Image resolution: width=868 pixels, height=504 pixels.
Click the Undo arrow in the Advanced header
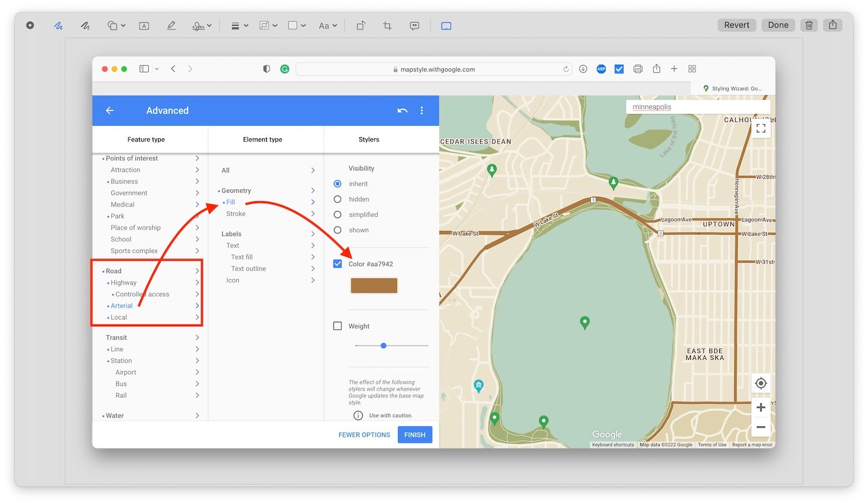[x=402, y=111]
